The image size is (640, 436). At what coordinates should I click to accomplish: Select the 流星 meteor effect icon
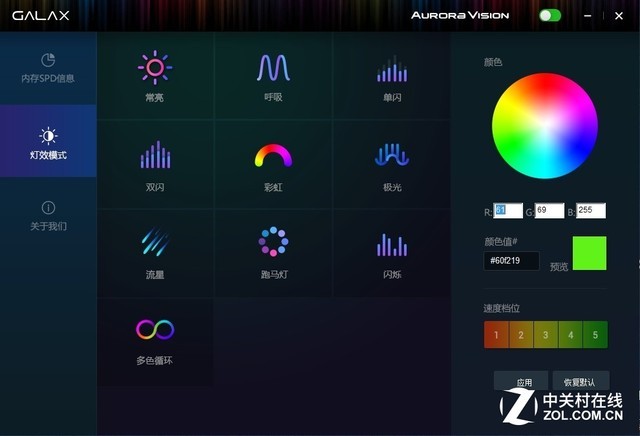point(154,243)
